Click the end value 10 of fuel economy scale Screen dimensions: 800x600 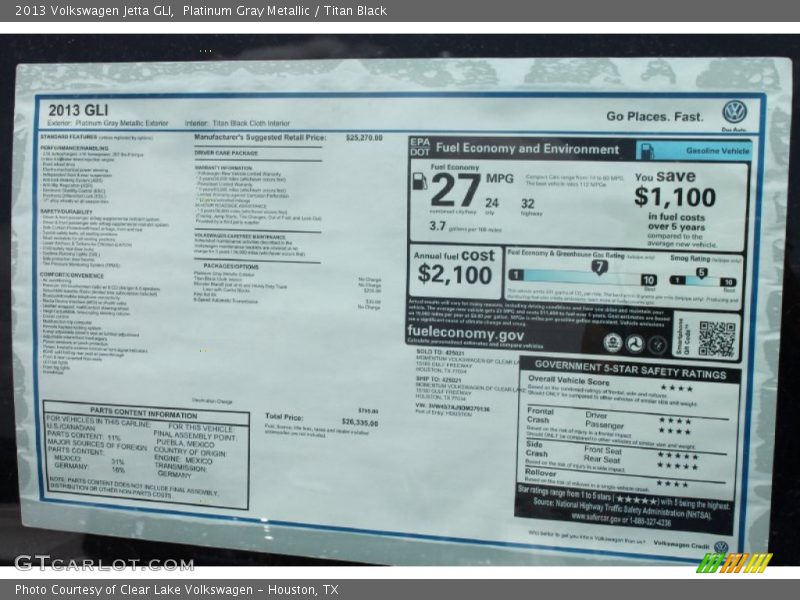point(648,280)
